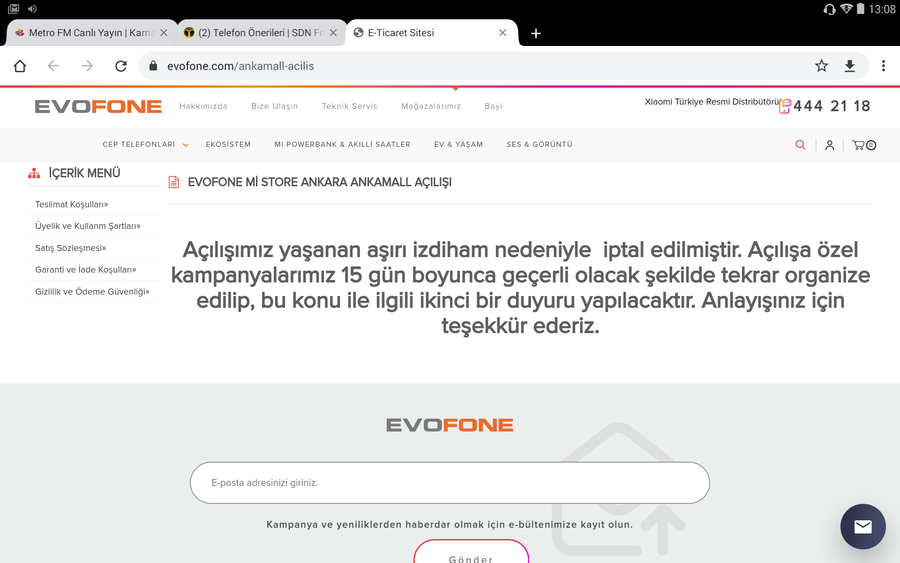
Task: Open the Hakkımızda page
Action: point(203,106)
